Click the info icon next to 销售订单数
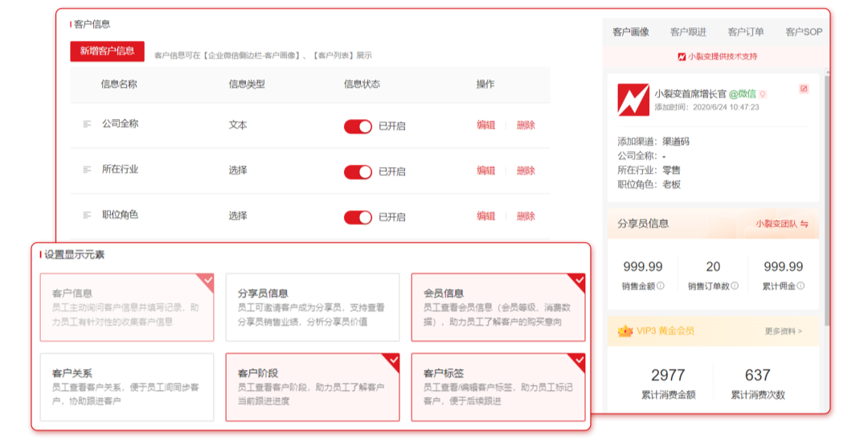Image resolution: width=868 pixels, height=440 pixels. click(735, 286)
